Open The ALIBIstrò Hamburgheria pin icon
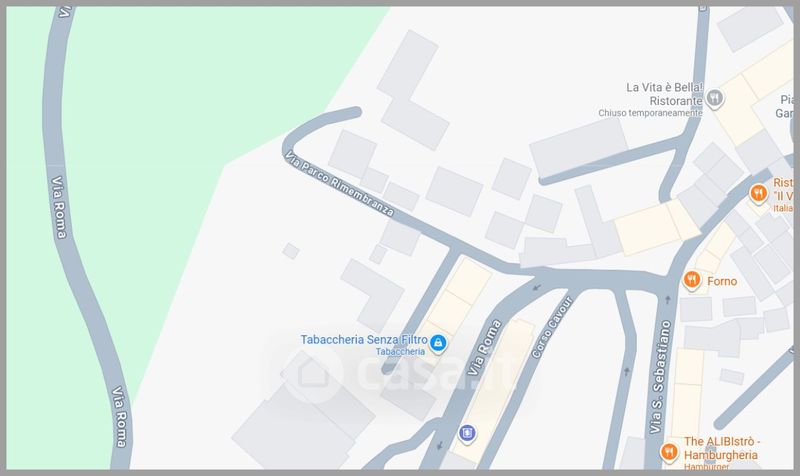The width and height of the screenshot is (800, 476). pyautogui.click(x=669, y=453)
